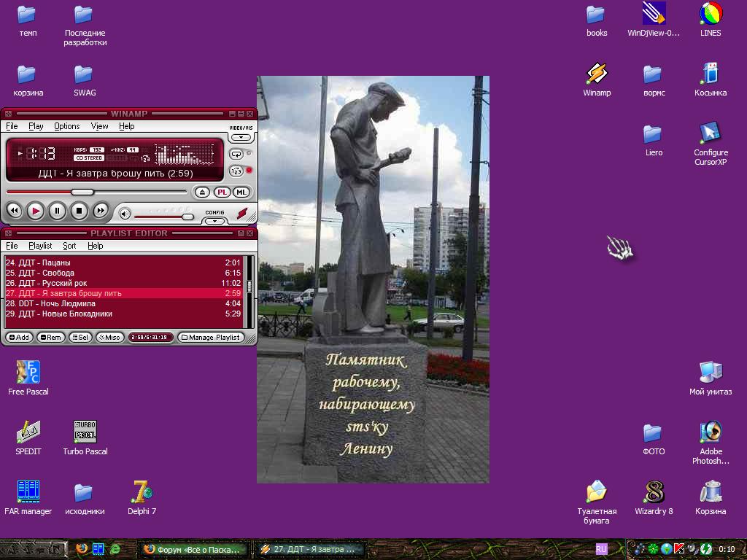Open the Delphi 7 desktop shortcut

[142, 493]
